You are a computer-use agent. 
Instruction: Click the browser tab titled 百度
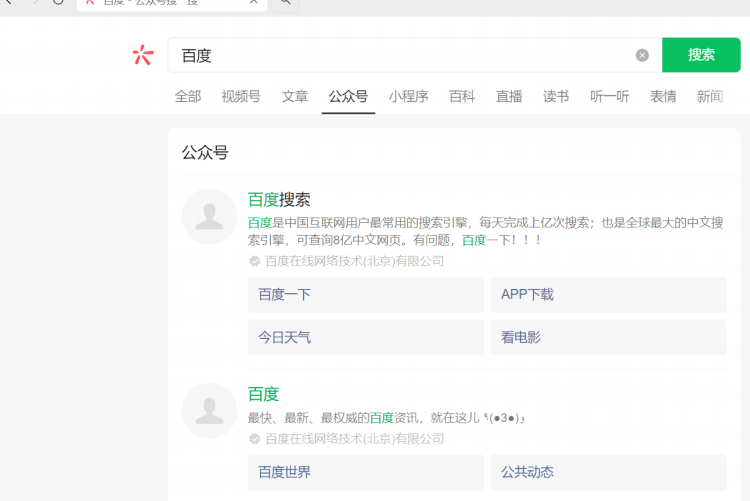[172, 4]
